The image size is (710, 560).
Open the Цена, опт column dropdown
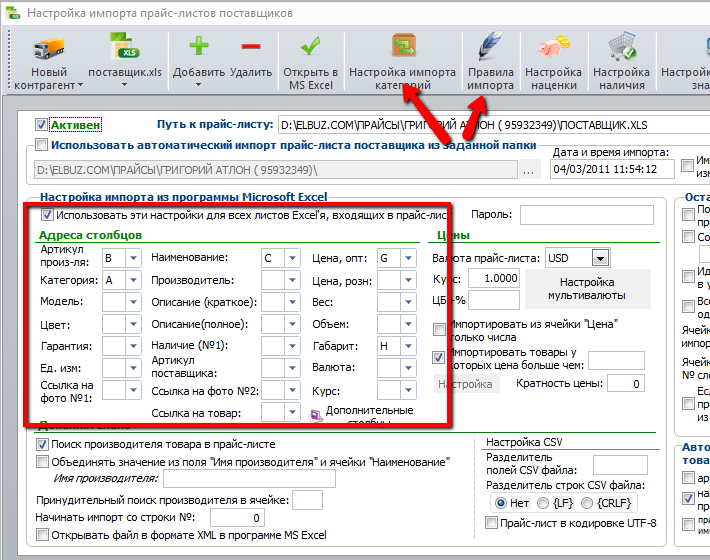tap(408, 258)
